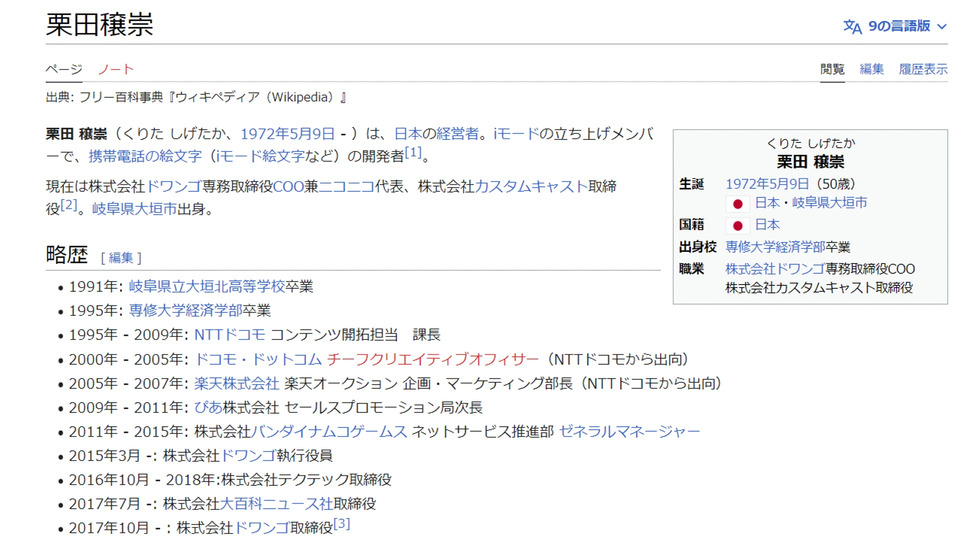The width and height of the screenshot is (960, 540).
Task: Open the 1972年 link in the intro sentence
Action: (x=264, y=134)
